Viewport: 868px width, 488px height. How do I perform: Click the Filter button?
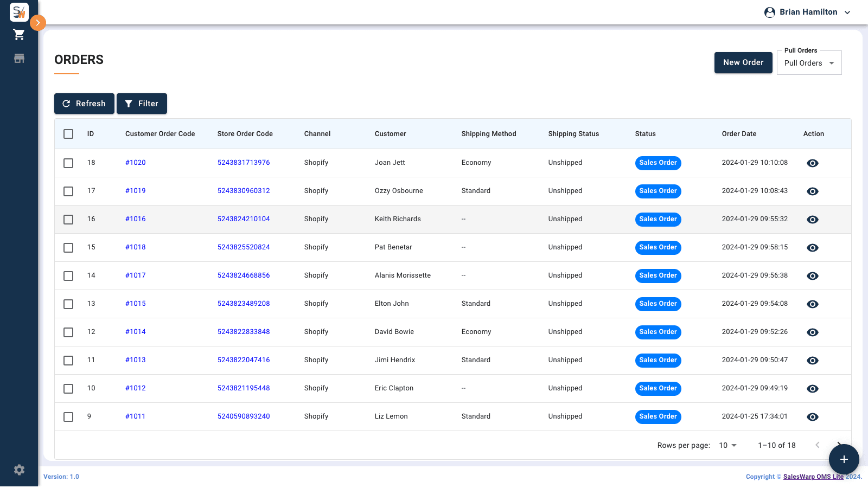click(142, 104)
